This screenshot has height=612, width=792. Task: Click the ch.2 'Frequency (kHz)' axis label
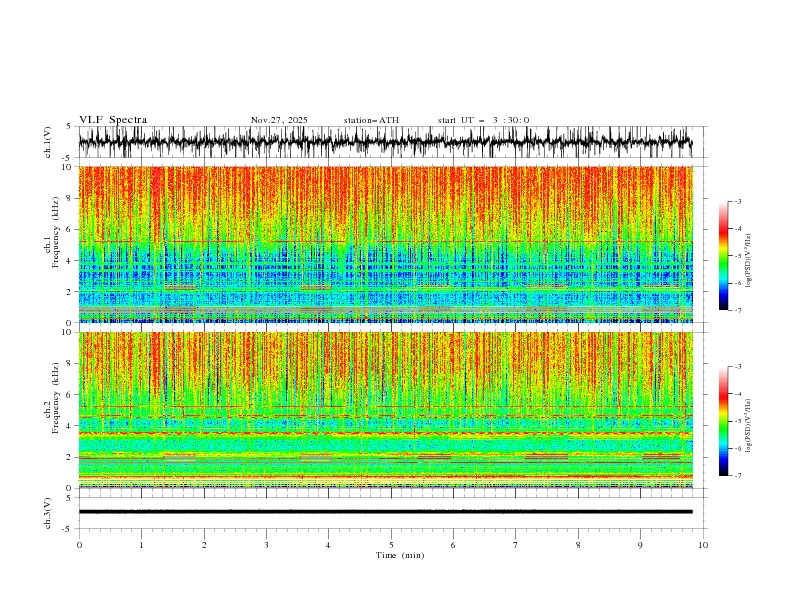[55, 398]
